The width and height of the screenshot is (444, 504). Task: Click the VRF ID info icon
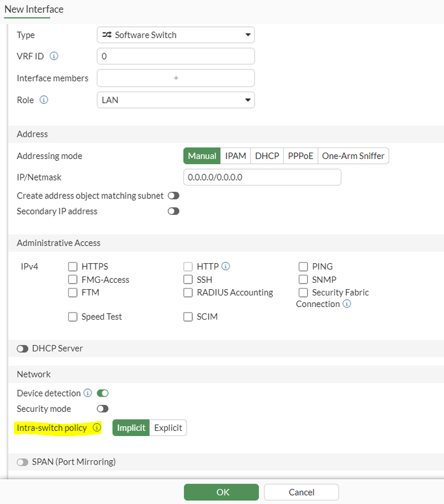pyautogui.click(x=54, y=56)
